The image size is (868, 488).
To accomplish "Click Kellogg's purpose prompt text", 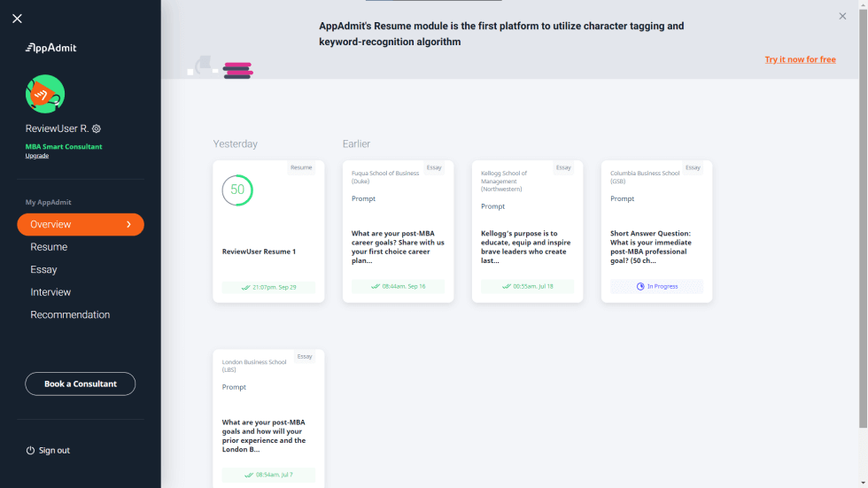I will pos(526,247).
